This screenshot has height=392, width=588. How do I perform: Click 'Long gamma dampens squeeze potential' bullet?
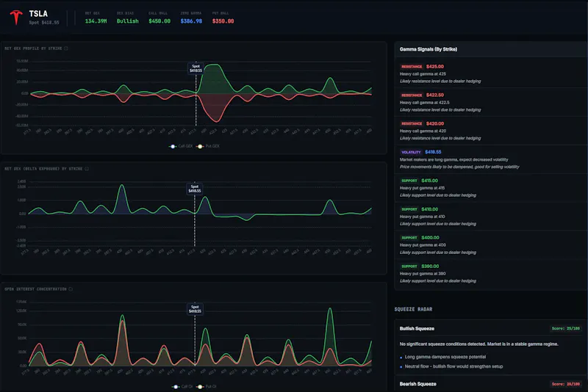445,357
